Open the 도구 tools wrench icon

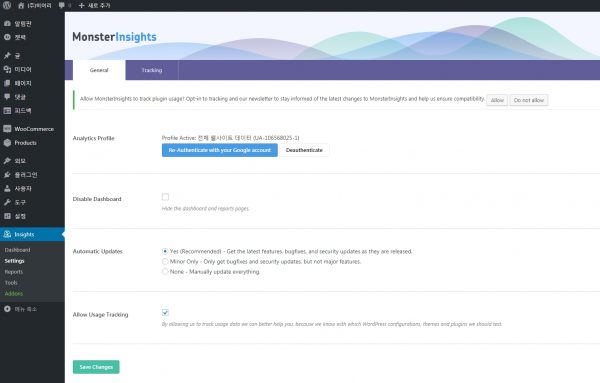coord(7,202)
